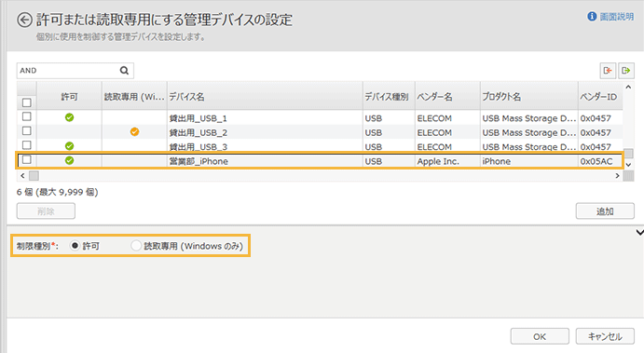Select the 貸出用_USB_1 device name cell
This screenshot has width=644, height=353.
265,118
